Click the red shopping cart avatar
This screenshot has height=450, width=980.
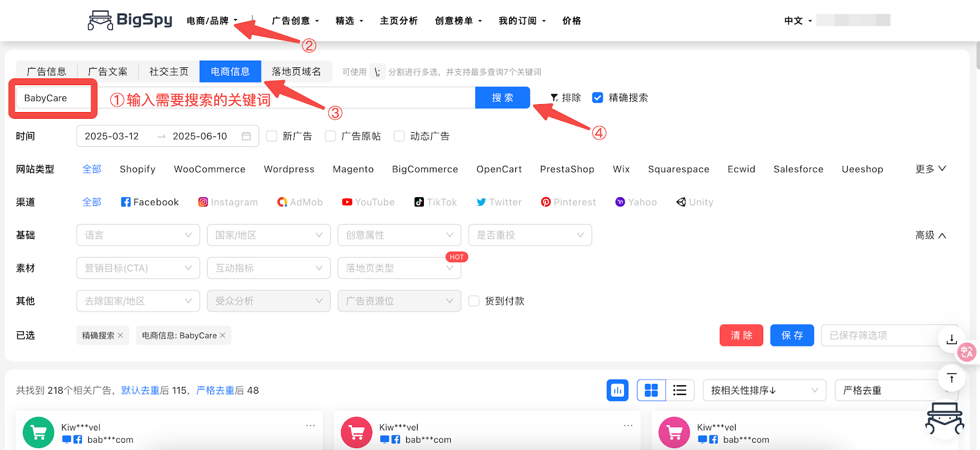click(x=356, y=432)
